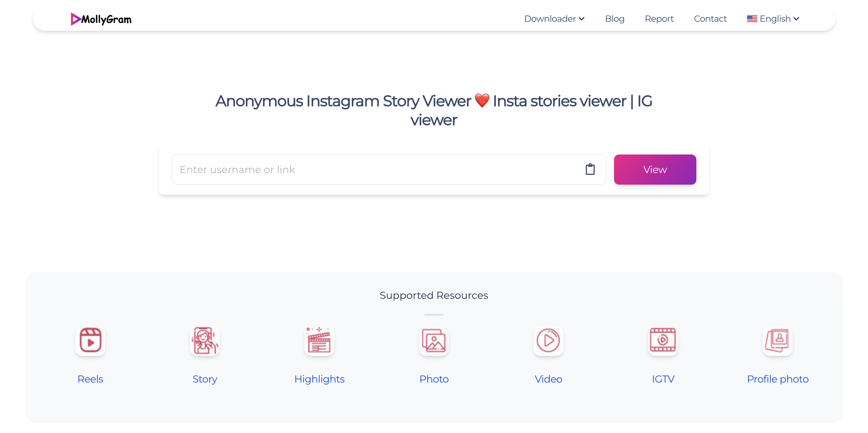Click the US flag language icon
Image resolution: width=868 pixels, height=433 pixels.
[x=752, y=19]
